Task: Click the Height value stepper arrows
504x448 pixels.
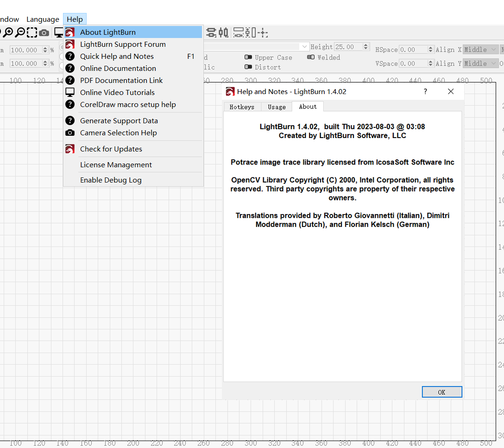Action: 366,47
